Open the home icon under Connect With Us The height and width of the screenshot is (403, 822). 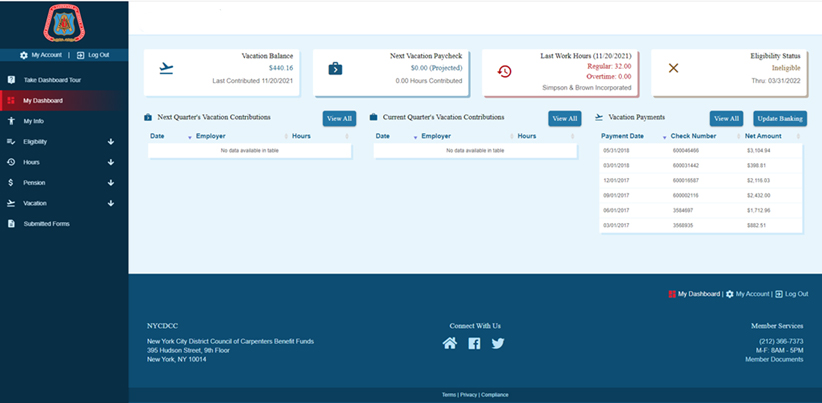pos(450,343)
